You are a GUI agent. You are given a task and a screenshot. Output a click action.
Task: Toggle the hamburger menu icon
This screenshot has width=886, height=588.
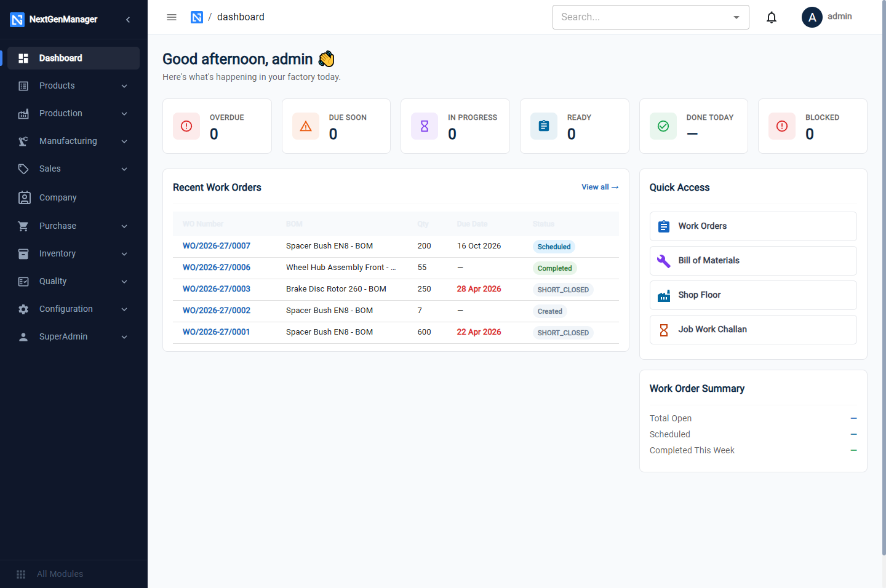click(172, 17)
